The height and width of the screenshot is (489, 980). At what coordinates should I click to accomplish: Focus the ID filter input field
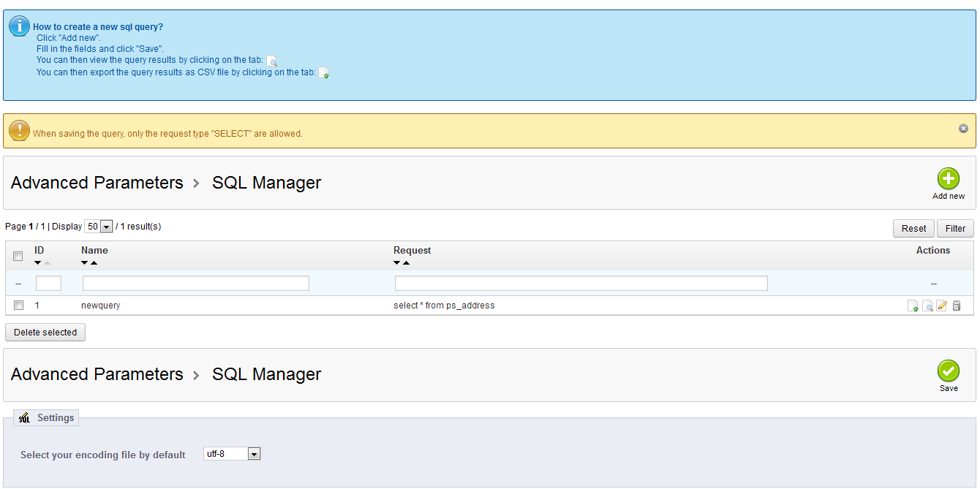pyautogui.click(x=48, y=284)
